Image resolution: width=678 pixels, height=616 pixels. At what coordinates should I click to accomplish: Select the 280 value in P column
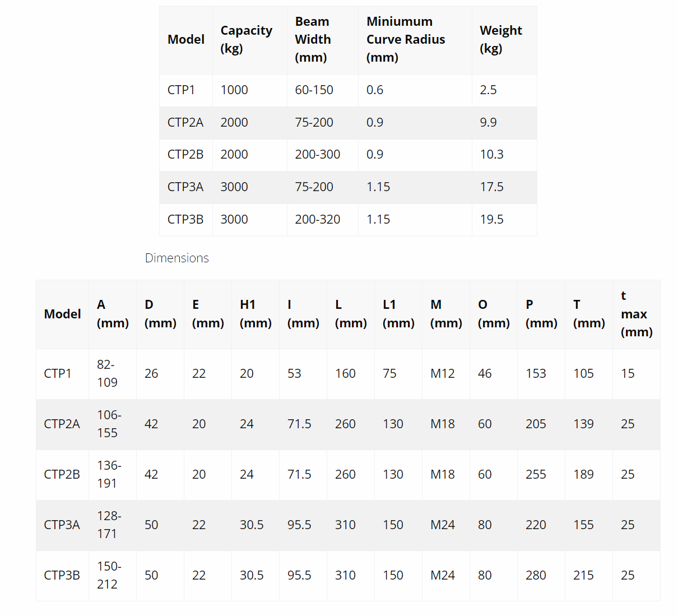[x=536, y=575]
